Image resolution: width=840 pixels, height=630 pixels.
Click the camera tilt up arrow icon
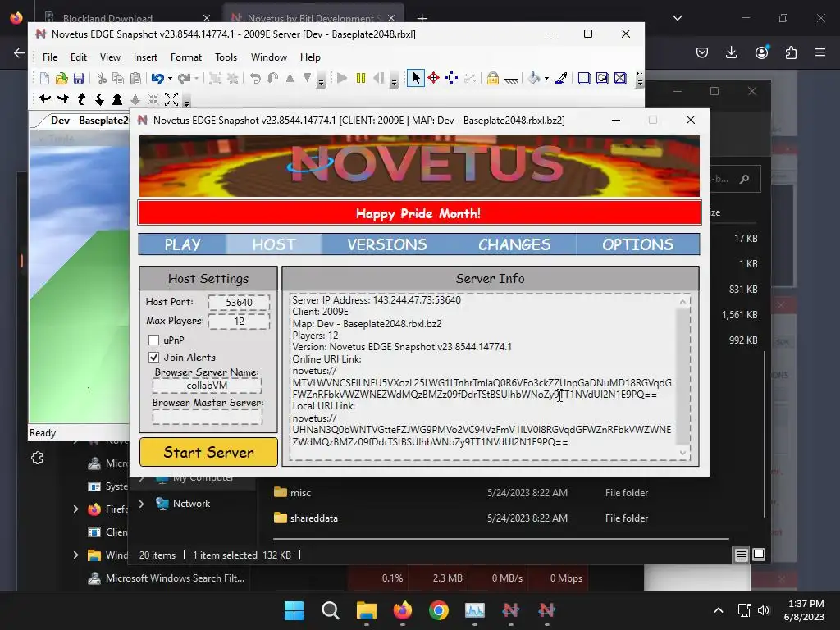coord(81,99)
